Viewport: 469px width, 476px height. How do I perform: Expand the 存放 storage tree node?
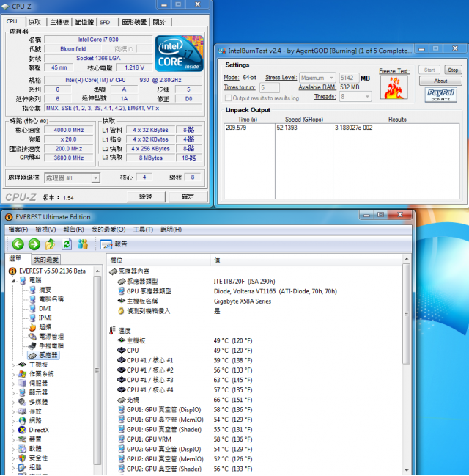(13, 412)
